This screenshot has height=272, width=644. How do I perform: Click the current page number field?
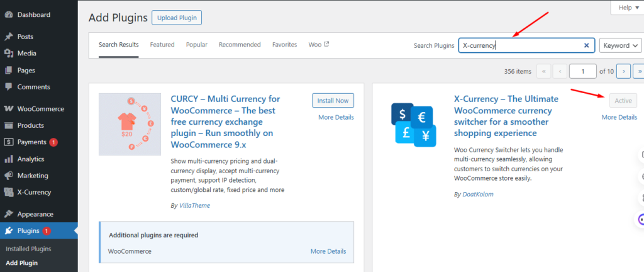click(x=583, y=72)
